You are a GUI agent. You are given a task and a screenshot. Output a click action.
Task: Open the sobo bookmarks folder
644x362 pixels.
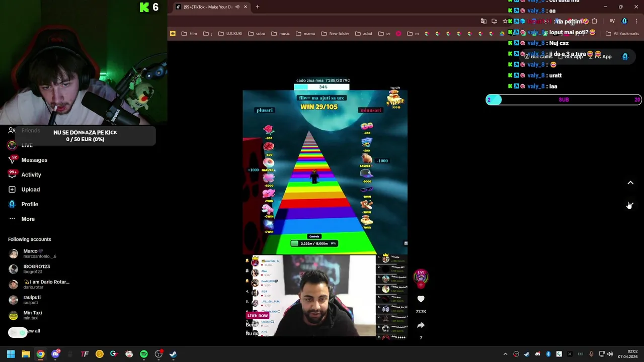pyautogui.click(x=257, y=34)
